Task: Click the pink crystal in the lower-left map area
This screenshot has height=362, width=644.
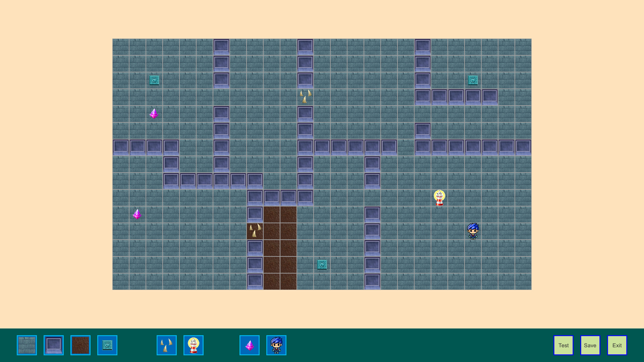Action: tap(137, 215)
